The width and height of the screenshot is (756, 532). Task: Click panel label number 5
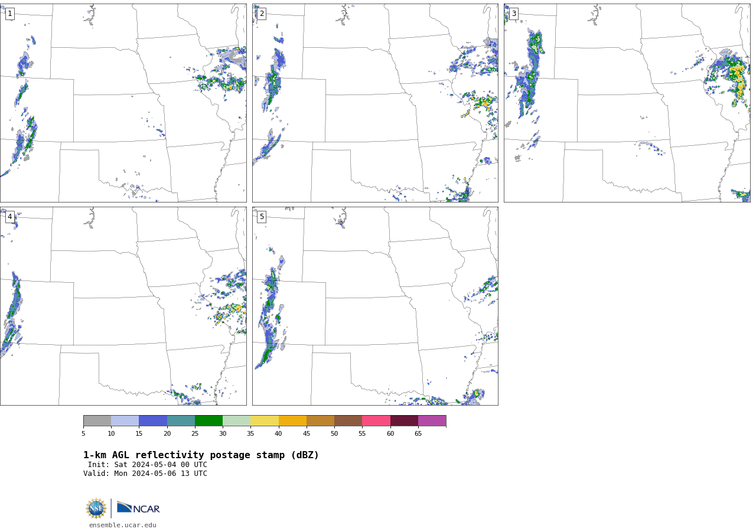pyautogui.click(x=262, y=217)
